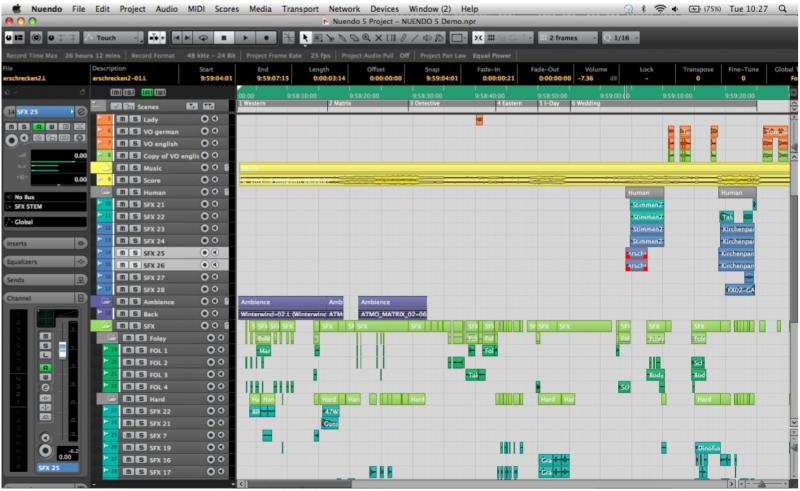Solo the VO german track

(x=135, y=131)
